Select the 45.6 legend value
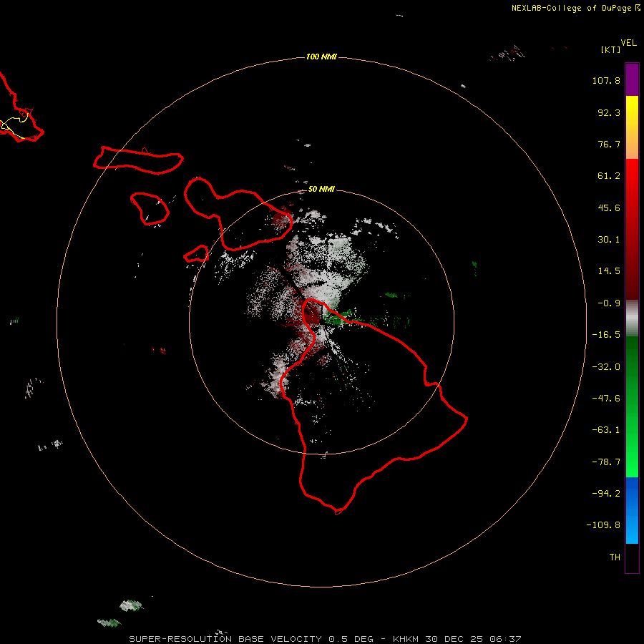 [609, 208]
